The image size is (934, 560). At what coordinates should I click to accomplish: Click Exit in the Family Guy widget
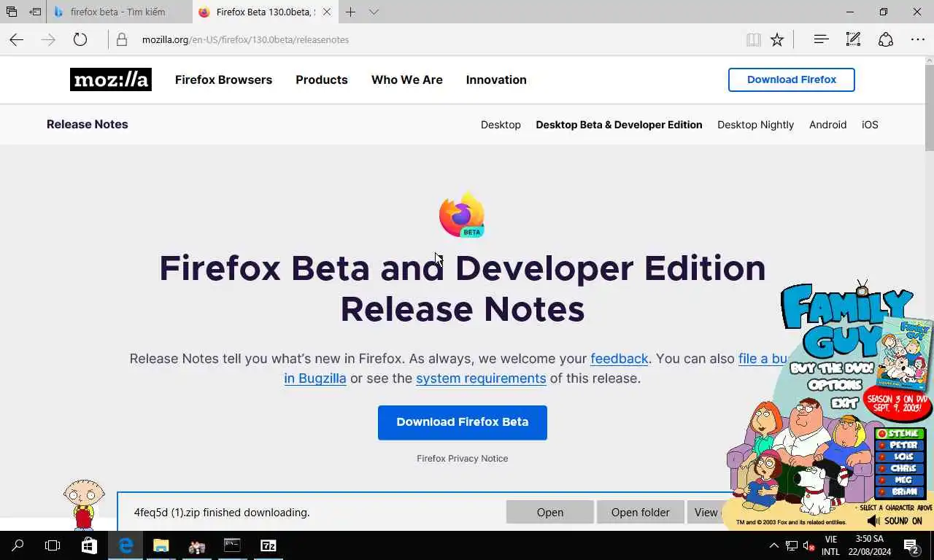(844, 402)
